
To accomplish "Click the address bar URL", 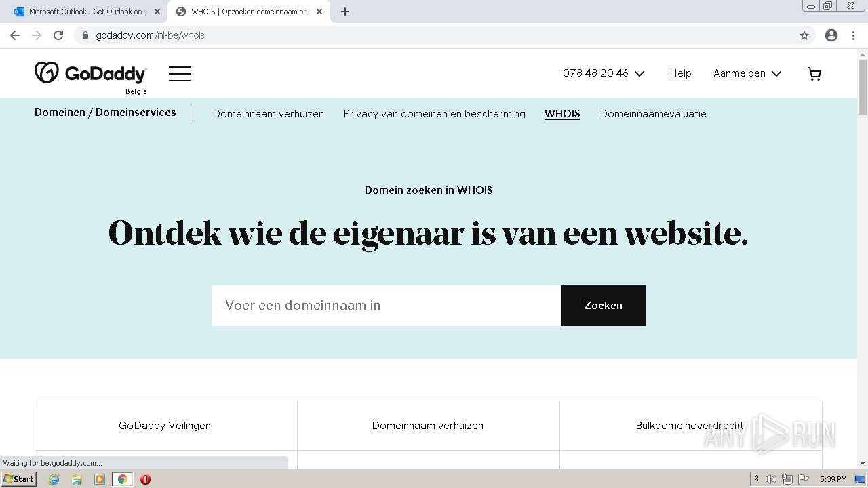I will (x=150, y=35).
